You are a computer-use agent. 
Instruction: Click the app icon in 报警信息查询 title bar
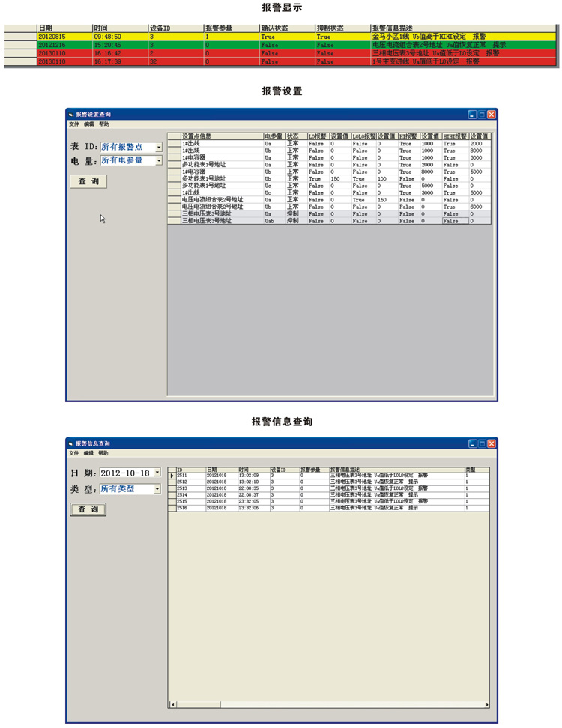[71, 443]
